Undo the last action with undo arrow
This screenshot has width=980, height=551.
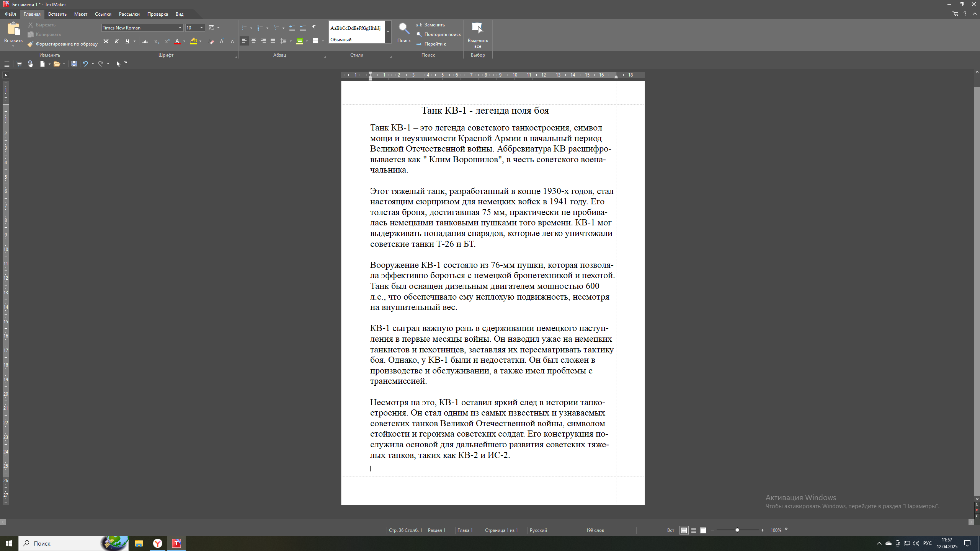(85, 64)
